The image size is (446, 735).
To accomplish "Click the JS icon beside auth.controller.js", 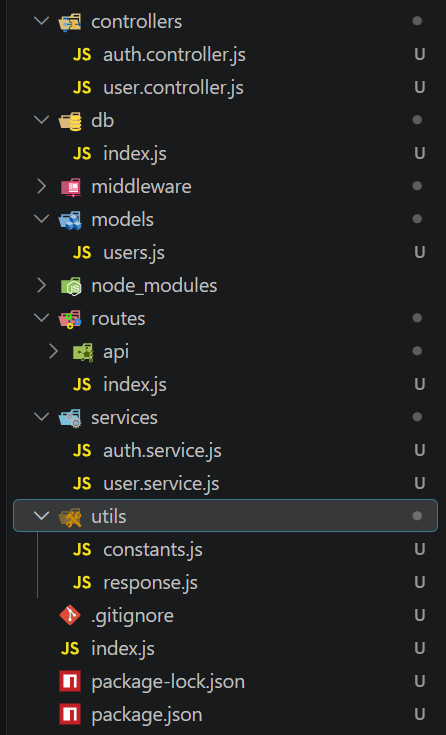I will 82,55.
